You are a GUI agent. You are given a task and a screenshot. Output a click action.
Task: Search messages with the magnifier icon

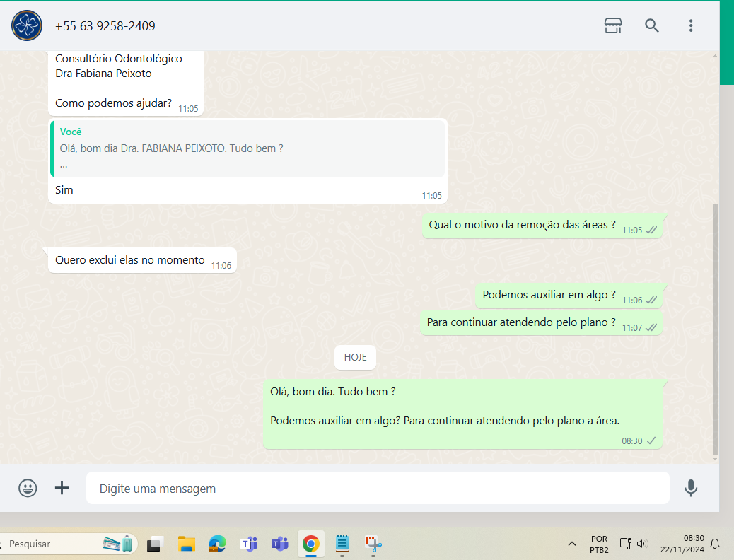click(651, 25)
